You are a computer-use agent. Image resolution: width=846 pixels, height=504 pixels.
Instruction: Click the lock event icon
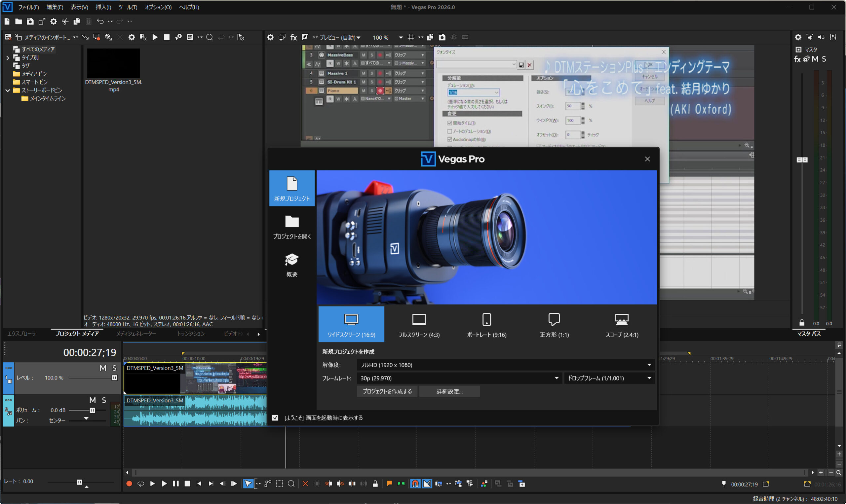pos(375,484)
